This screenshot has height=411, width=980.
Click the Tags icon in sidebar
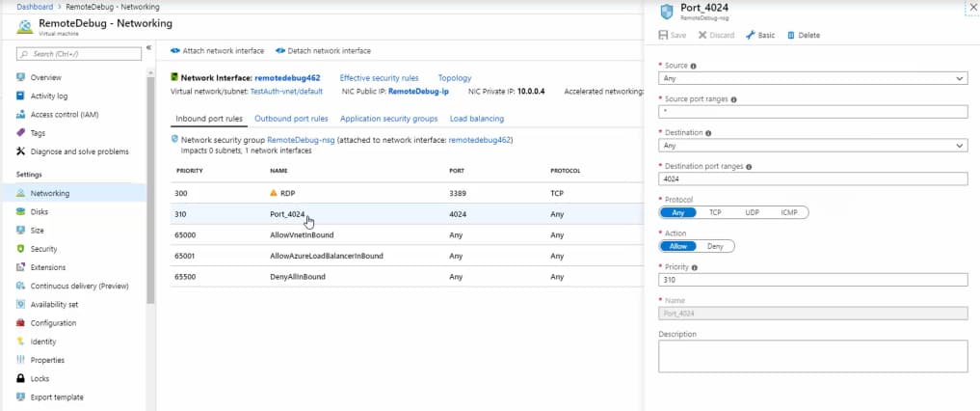(x=20, y=133)
